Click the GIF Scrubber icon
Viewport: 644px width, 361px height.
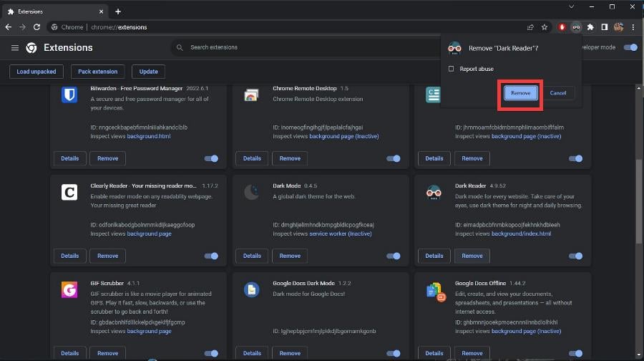point(69,289)
